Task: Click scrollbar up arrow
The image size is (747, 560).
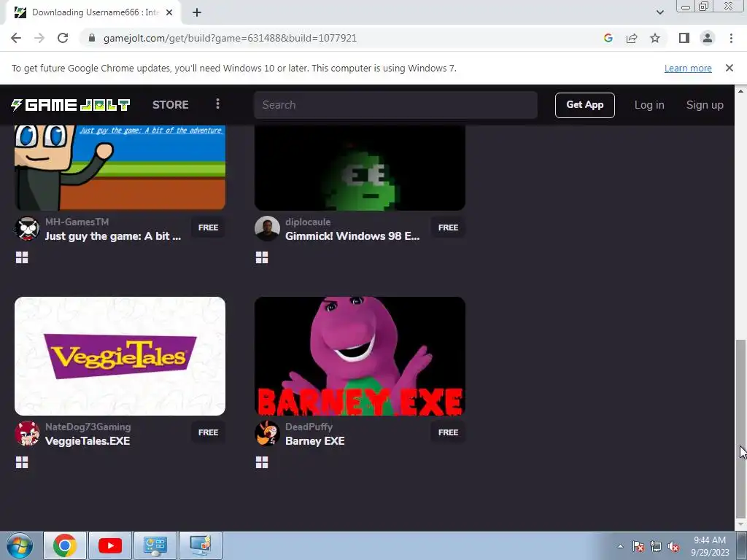Action: coord(740,90)
